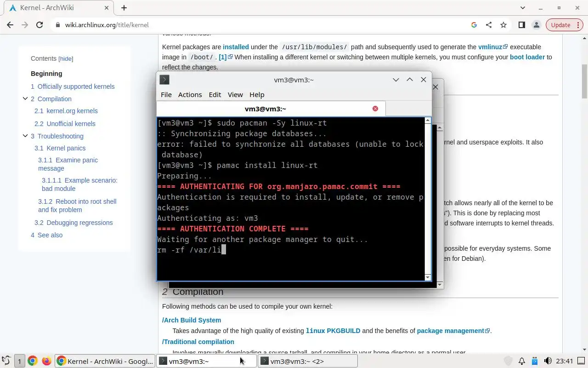Click the terminal scrollbar up arrow

[428, 121]
